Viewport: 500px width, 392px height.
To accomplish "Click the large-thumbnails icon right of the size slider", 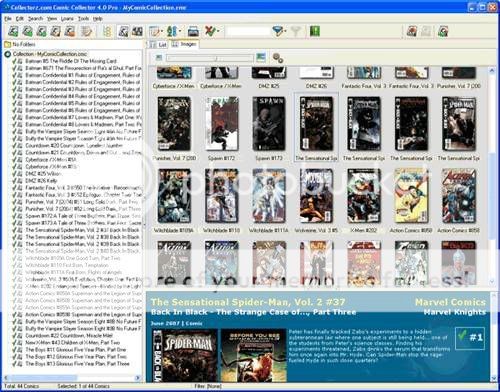I will 261,57.
